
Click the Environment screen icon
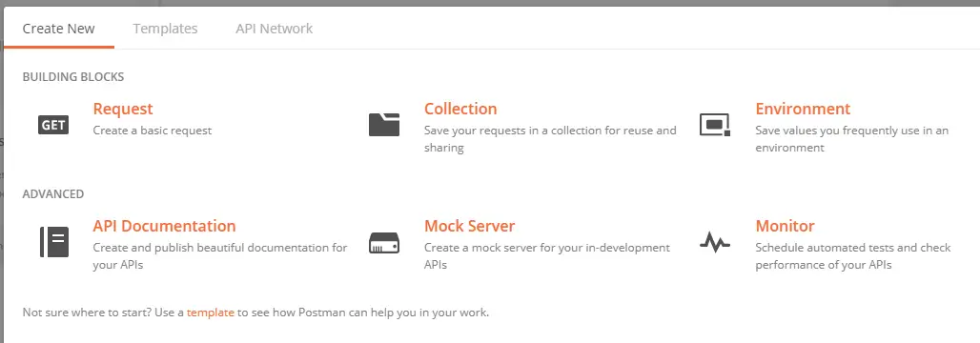715,125
